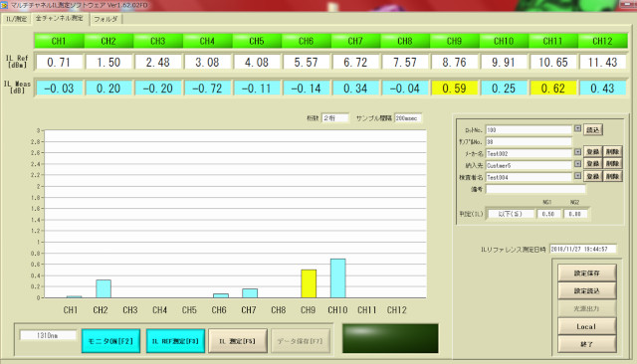Click the 読込 load button
This screenshot has width=637, height=364.
pos(593,130)
